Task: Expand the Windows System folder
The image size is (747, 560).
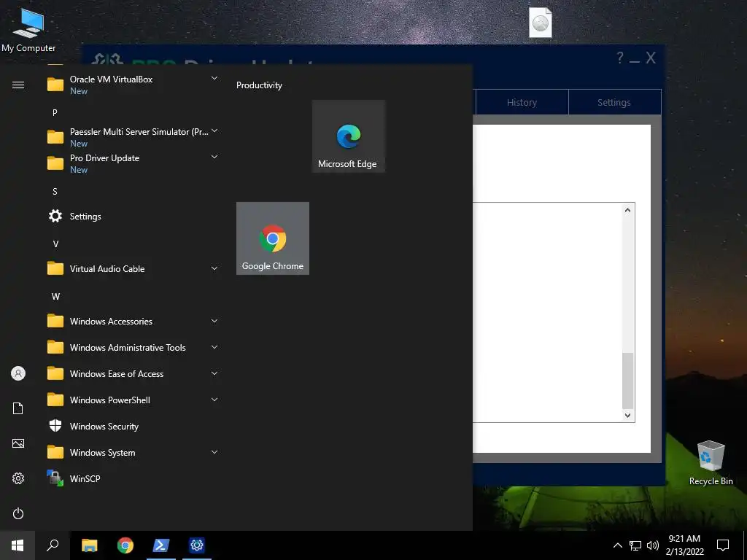Action: pos(133,452)
